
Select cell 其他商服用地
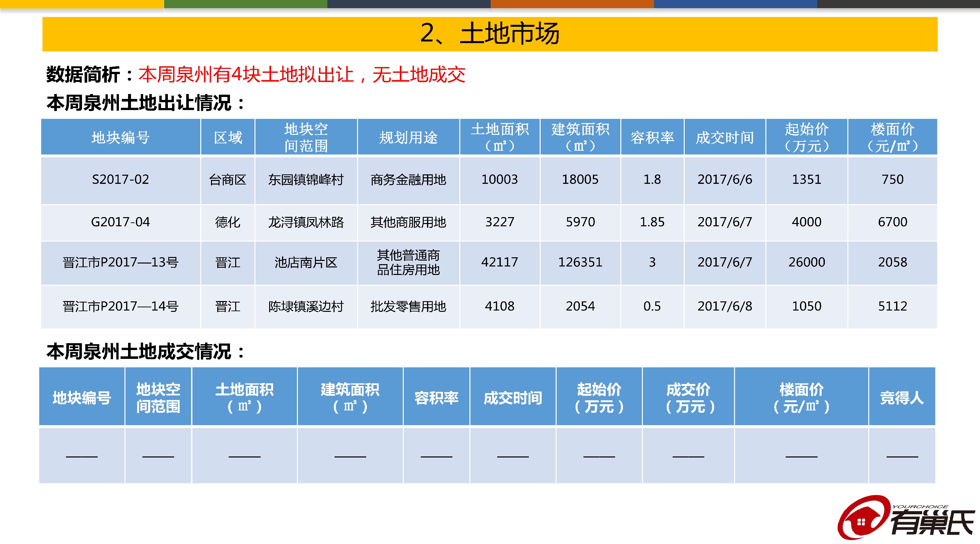pyautogui.click(x=408, y=222)
